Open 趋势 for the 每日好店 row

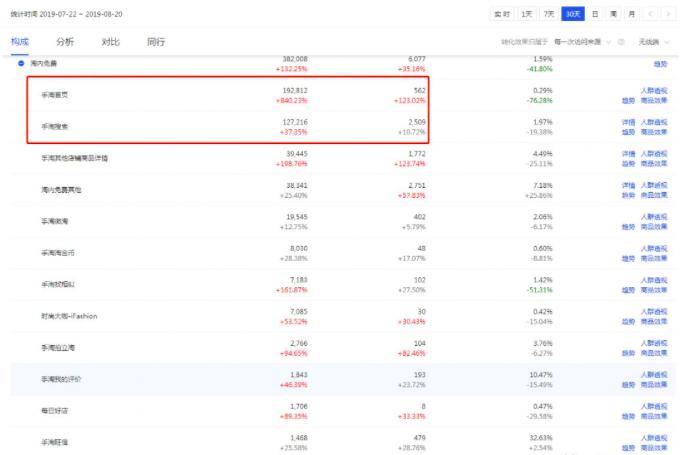[x=628, y=416]
